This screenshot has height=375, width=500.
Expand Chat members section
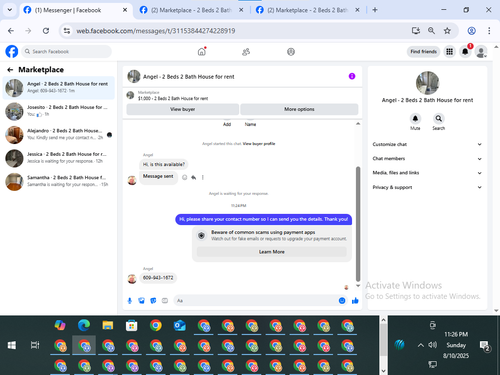point(427,159)
